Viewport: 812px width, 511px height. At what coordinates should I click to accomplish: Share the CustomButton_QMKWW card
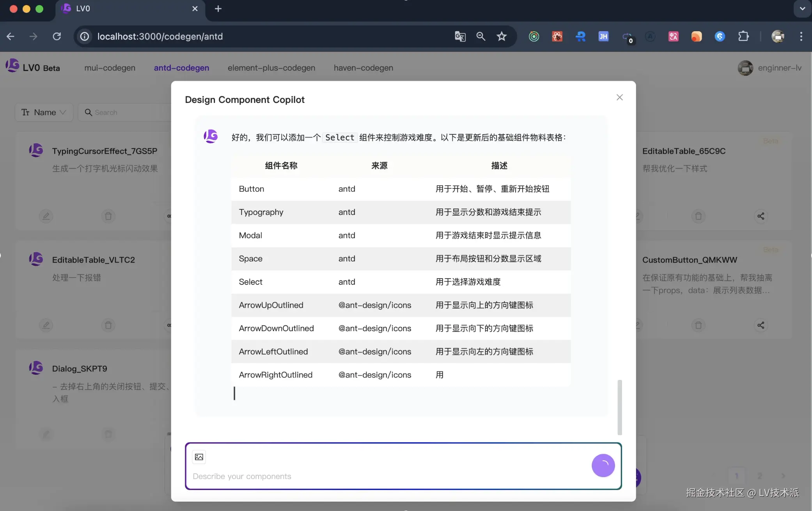pyautogui.click(x=761, y=325)
